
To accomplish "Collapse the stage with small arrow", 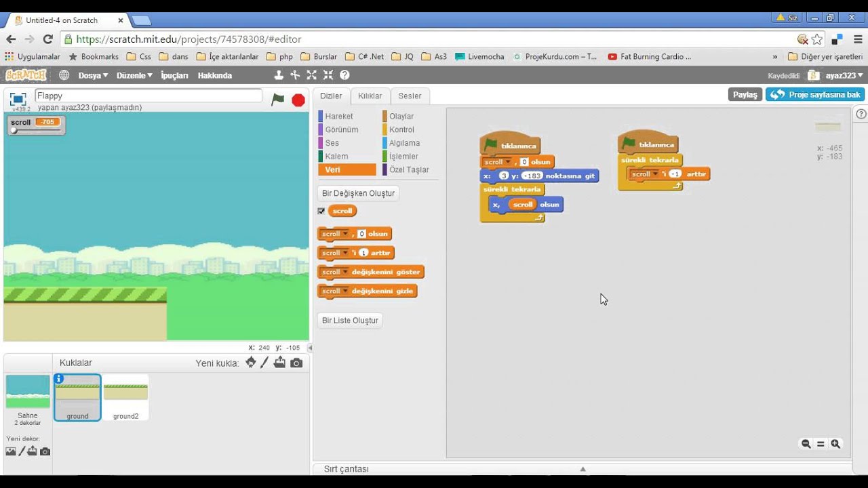I will point(310,348).
